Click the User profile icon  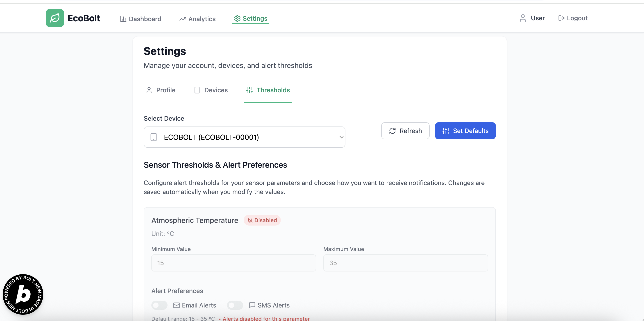pos(522,18)
